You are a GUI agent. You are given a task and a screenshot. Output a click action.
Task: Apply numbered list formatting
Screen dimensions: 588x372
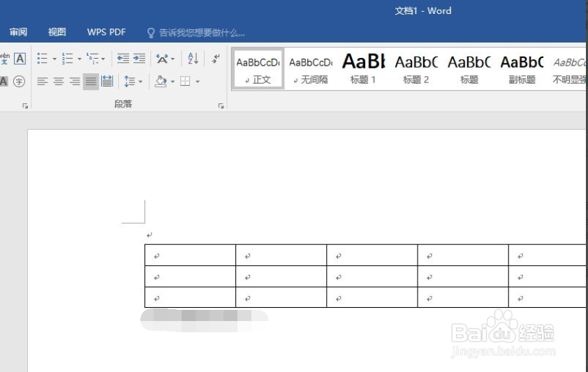(68, 59)
